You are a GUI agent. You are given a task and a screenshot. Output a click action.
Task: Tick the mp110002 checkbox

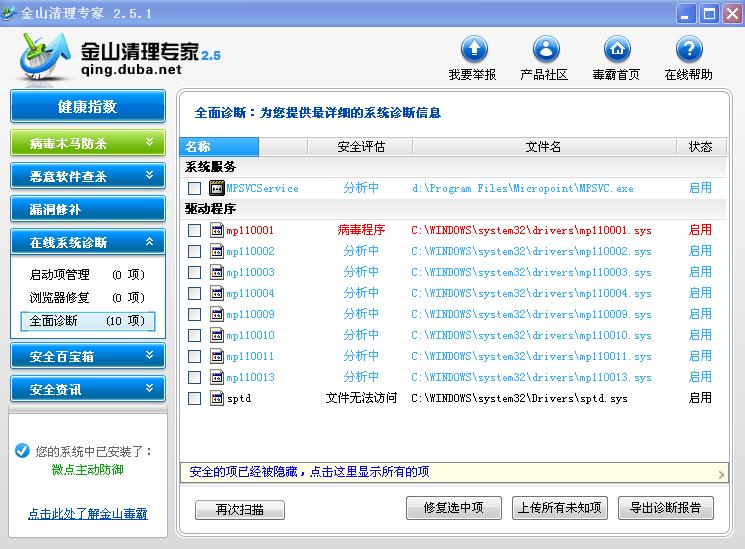point(194,251)
